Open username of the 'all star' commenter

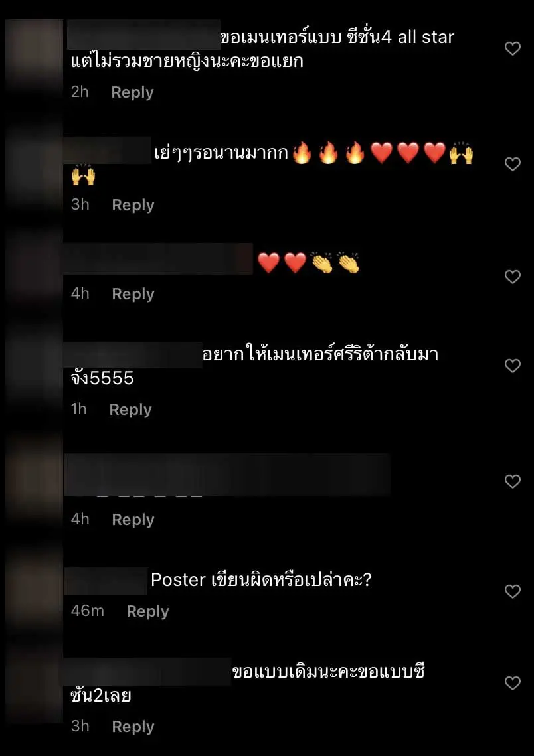click(143, 35)
